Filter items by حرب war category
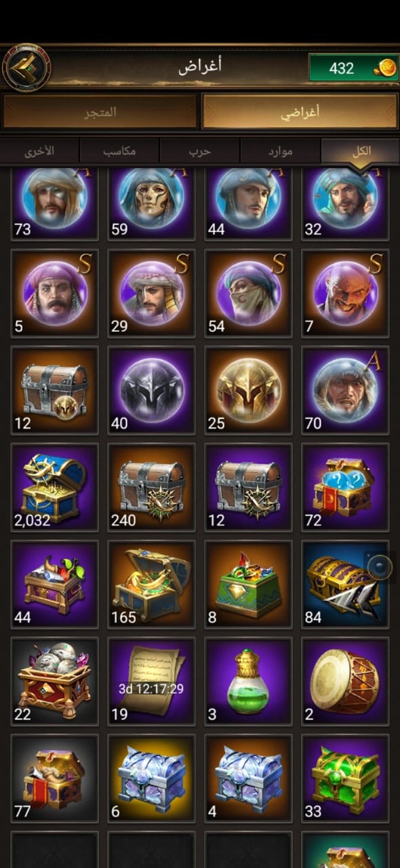Screen dimensions: 400x868 pyautogui.click(x=199, y=151)
